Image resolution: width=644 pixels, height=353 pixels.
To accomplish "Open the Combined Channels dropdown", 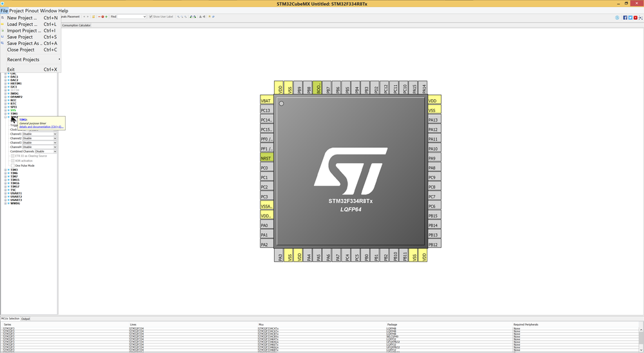I will 46,151.
